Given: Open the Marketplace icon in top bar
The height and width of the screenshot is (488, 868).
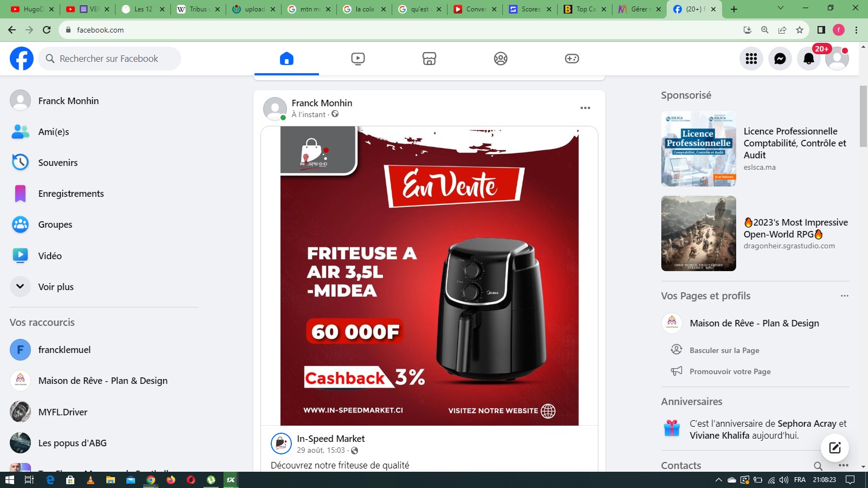Looking at the screenshot, I should point(429,59).
